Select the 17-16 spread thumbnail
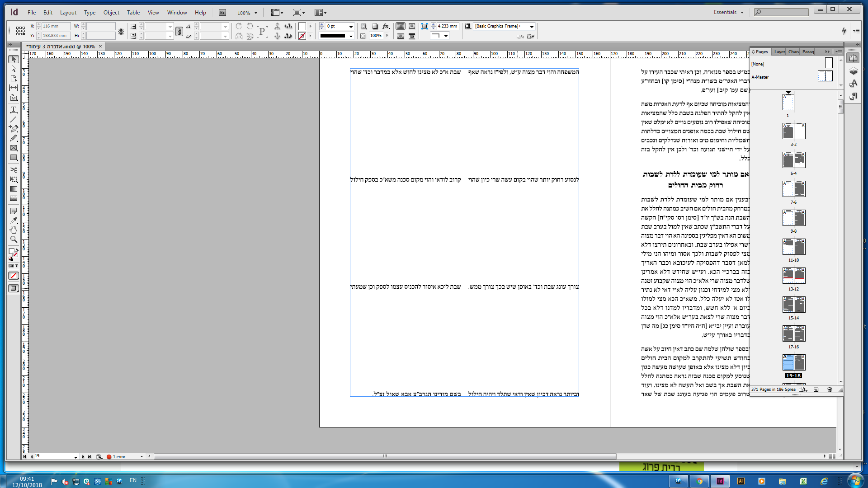Image resolution: width=868 pixels, height=488 pixels. (x=793, y=333)
